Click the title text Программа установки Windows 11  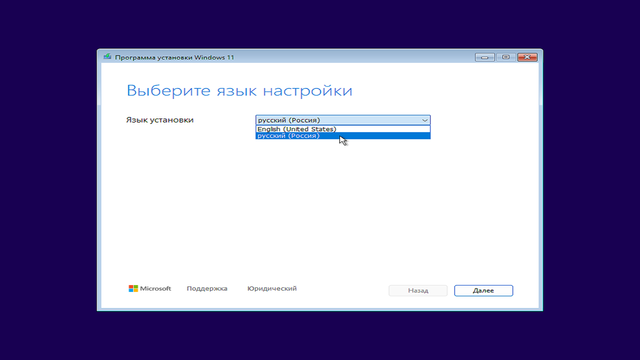pos(175,57)
